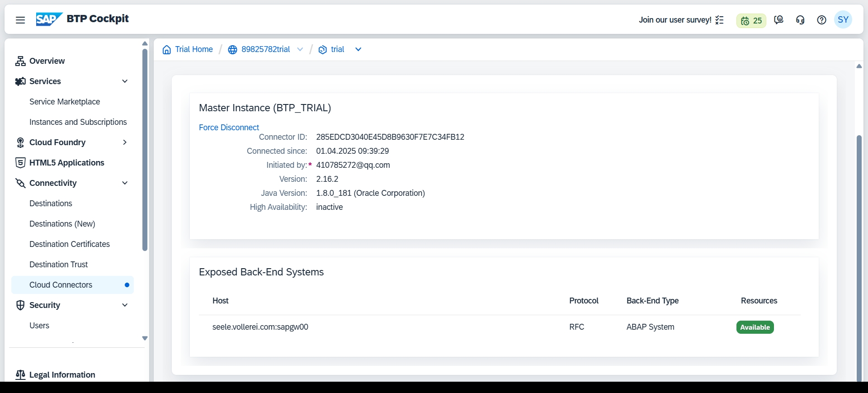The width and height of the screenshot is (868, 393).
Task: Select Cloud Connectors in sidebar
Action: 72,285
